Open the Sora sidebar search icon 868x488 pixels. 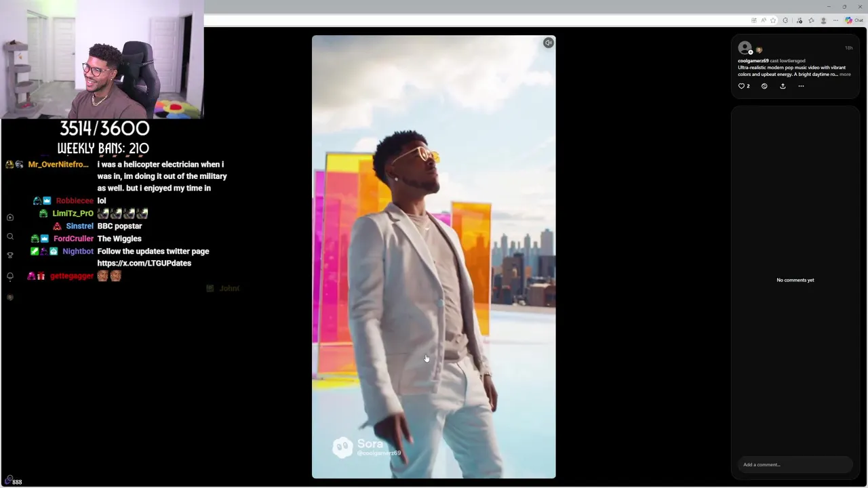(x=10, y=237)
